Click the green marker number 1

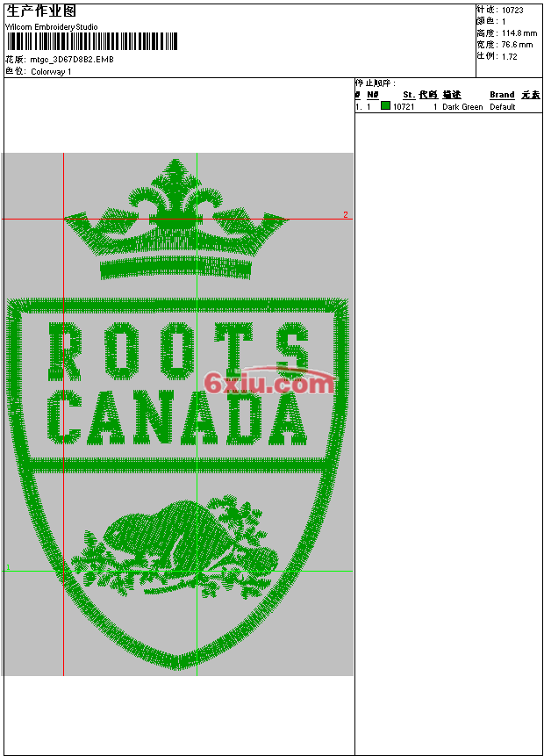[x=8, y=567]
